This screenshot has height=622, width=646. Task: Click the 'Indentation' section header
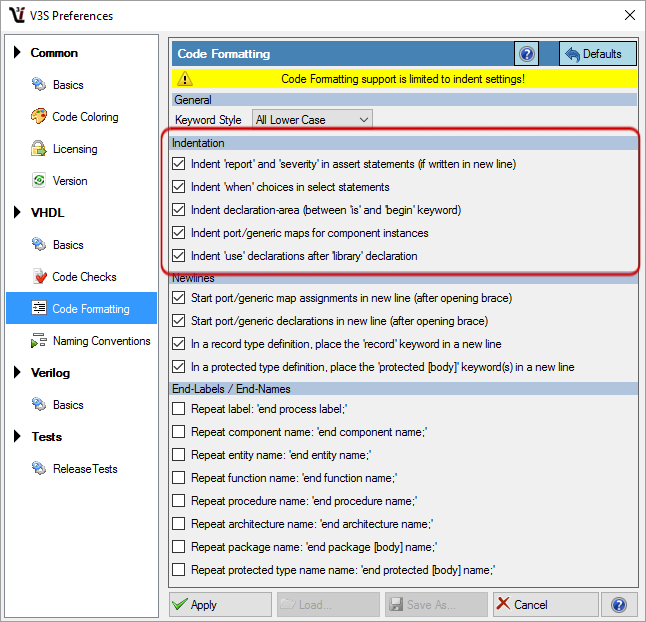pyautogui.click(x=404, y=143)
